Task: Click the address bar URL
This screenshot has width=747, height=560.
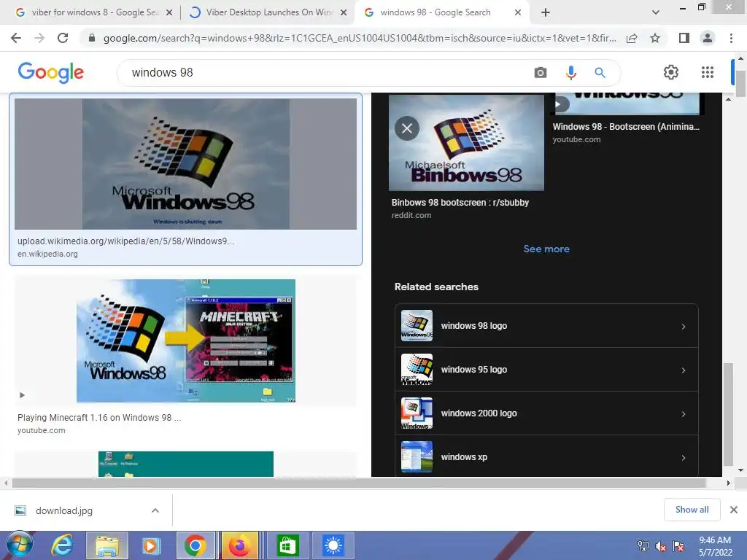Action: point(360,38)
